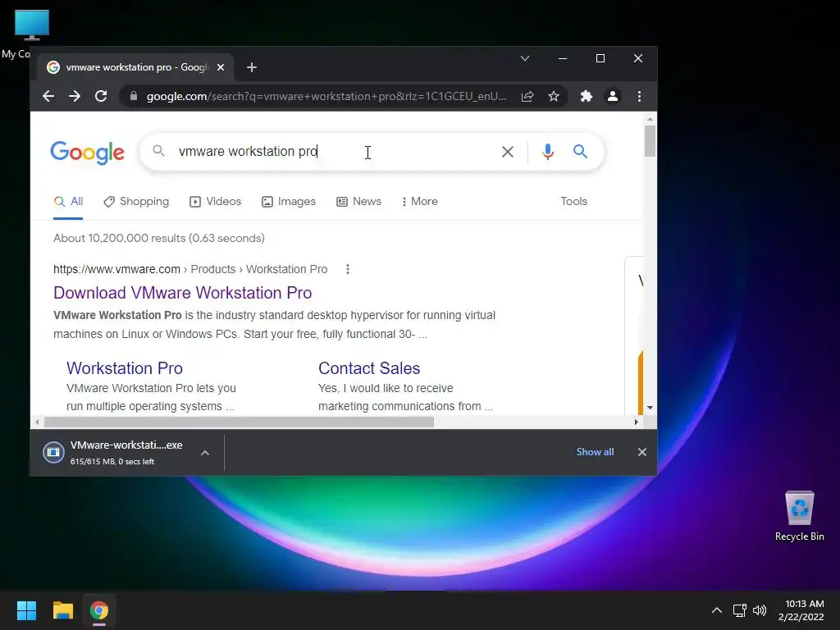
Task: Share this page using the share icon
Action: point(527,97)
